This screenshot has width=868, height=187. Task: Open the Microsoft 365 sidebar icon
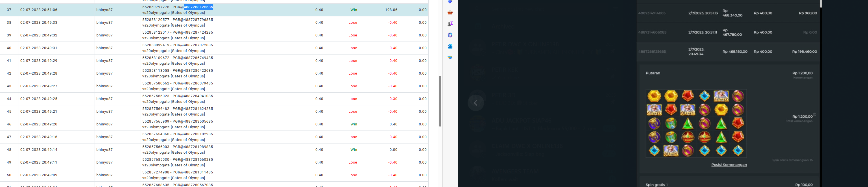[x=450, y=35]
